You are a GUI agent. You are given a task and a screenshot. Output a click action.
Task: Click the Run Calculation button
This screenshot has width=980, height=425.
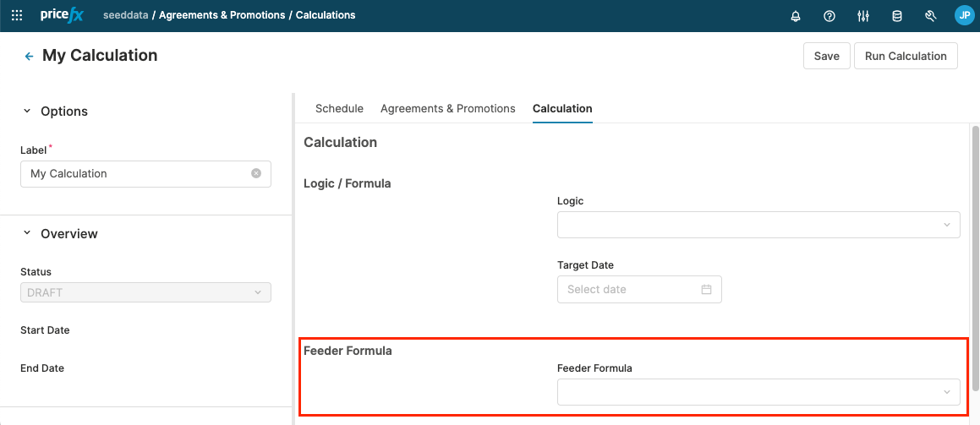coord(906,56)
